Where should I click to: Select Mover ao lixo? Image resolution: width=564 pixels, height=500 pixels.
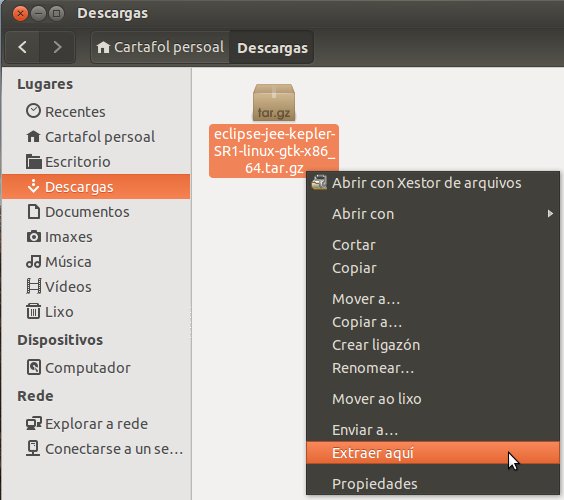[433, 399]
